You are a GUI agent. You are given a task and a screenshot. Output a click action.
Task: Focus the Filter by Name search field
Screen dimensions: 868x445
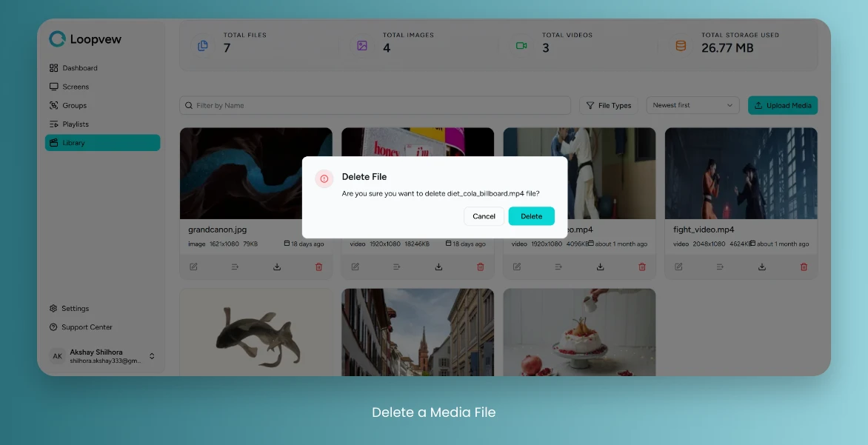click(x=375, y=106)
